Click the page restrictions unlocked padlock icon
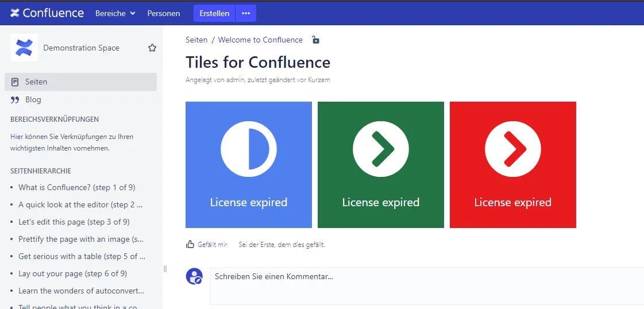Screen dimensions: 644x309 [315, 40]
